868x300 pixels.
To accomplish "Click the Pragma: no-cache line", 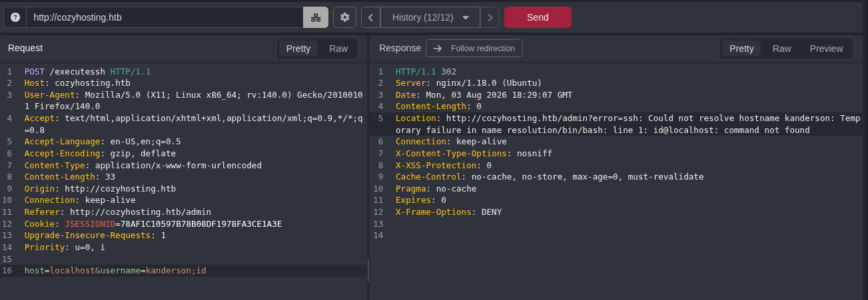I will [436, 188].
